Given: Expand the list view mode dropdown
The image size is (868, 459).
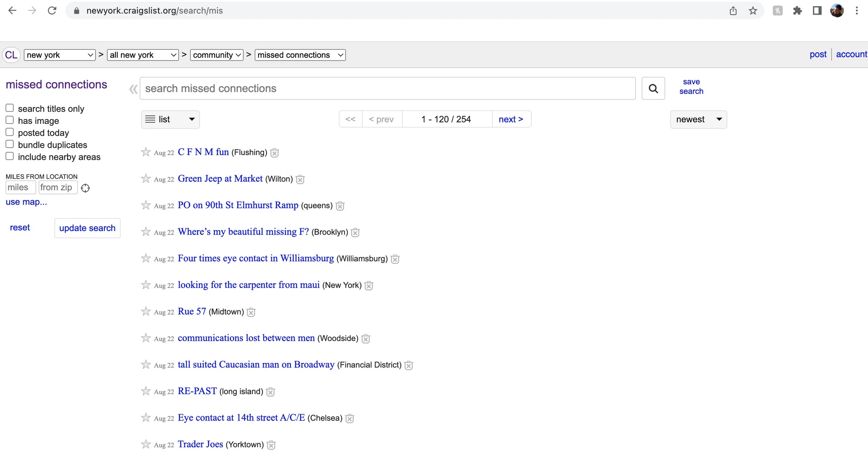Looking at the screenshot, I should click(x=170, y=119).
